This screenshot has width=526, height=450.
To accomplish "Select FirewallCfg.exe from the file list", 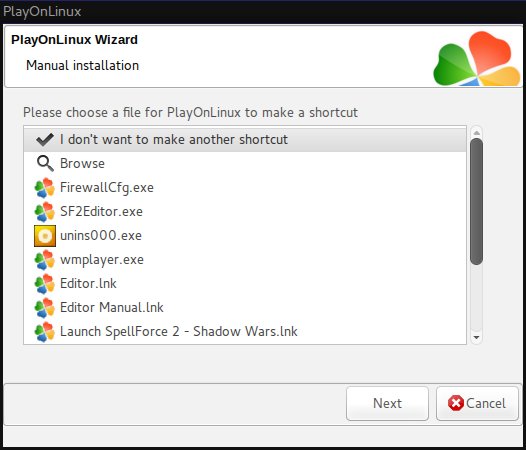I will pos(245,188).
